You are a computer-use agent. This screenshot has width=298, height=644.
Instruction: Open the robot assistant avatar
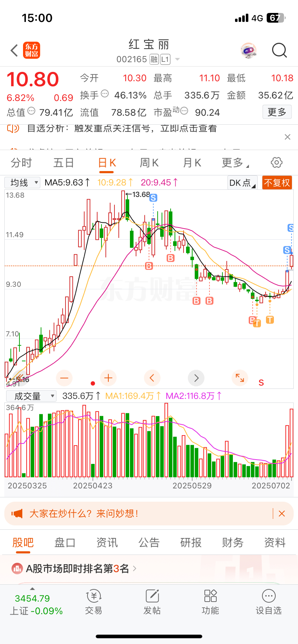248,51
